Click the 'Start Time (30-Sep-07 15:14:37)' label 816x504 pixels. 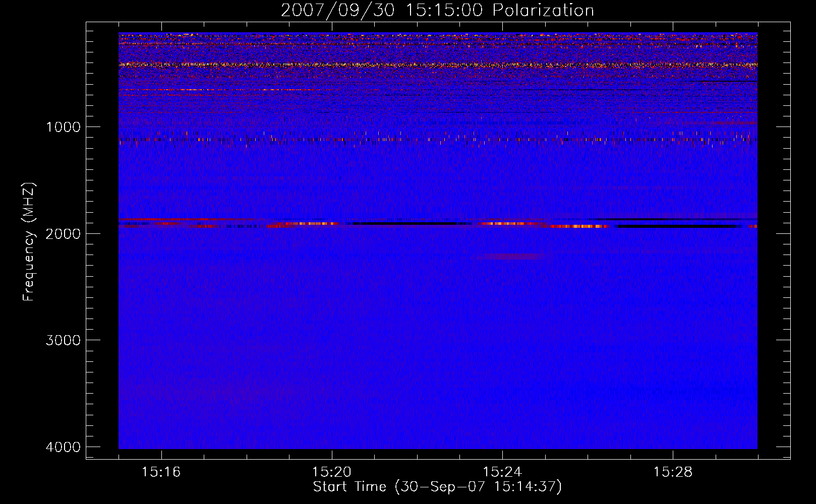coord(437,487)
